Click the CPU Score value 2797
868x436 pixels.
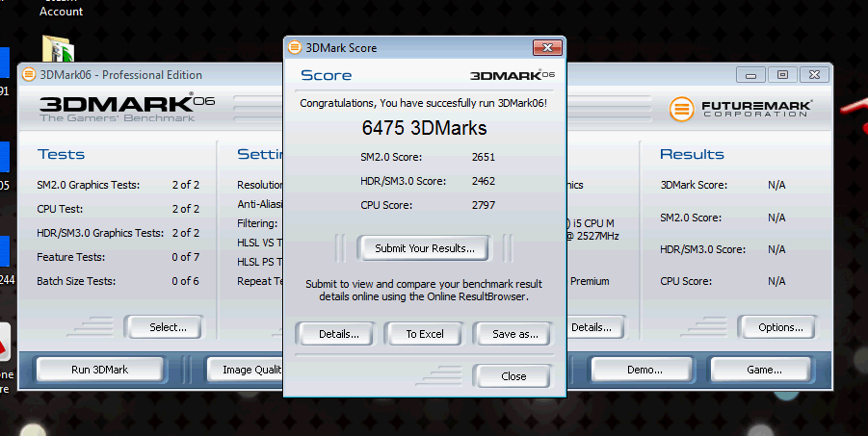point(484,205)
